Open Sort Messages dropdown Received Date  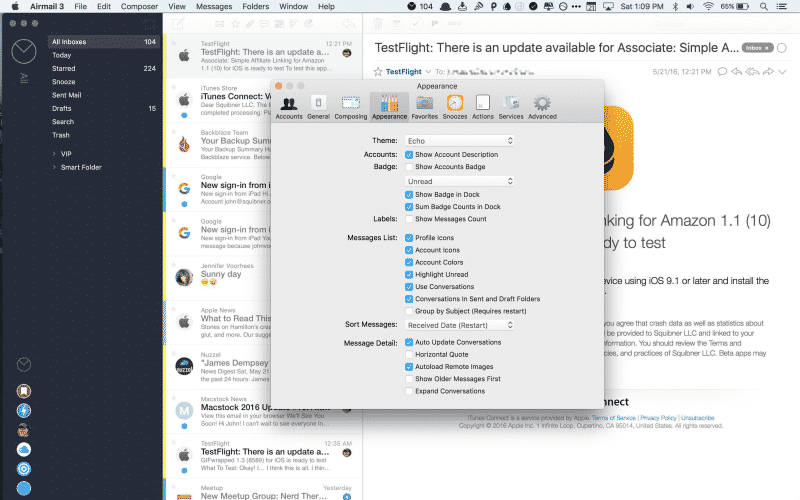click(x=459, y=325)
